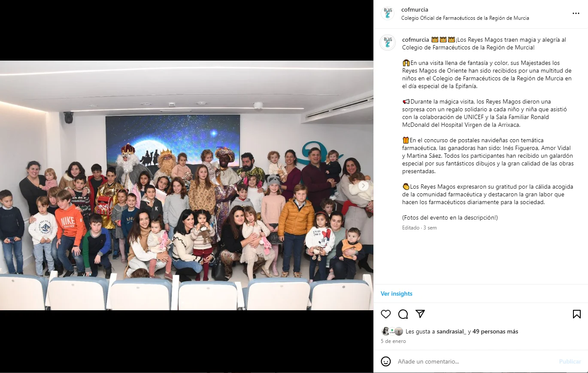The height and width of the screenshot is (373, 588).
Task: Click the Reyes Magos group photo
Action: click(187, 185)
